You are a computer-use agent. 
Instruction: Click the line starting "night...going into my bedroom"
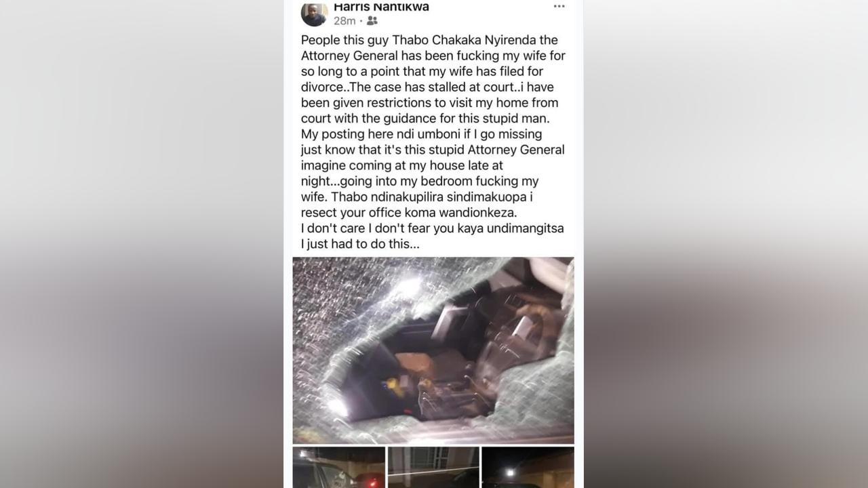click(420, 181)
